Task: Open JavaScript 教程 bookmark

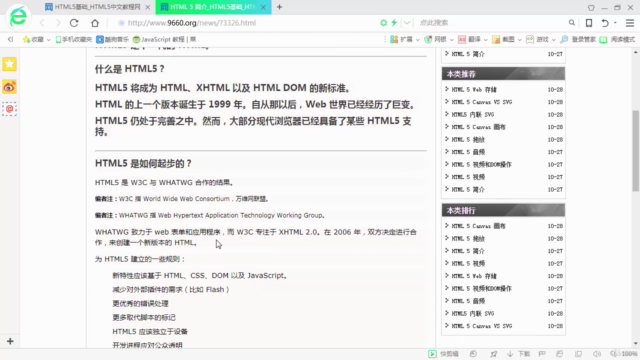Action: pos(164,39)
